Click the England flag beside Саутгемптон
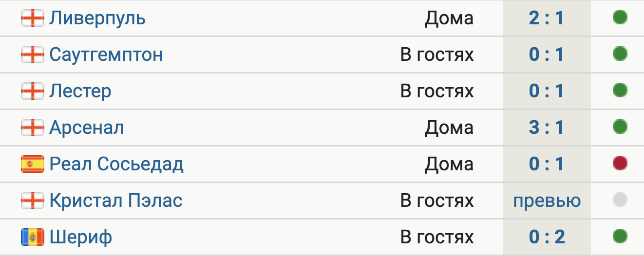Image resolution: width=644 pixels, height=256 pixels. (x=33, y=55)
